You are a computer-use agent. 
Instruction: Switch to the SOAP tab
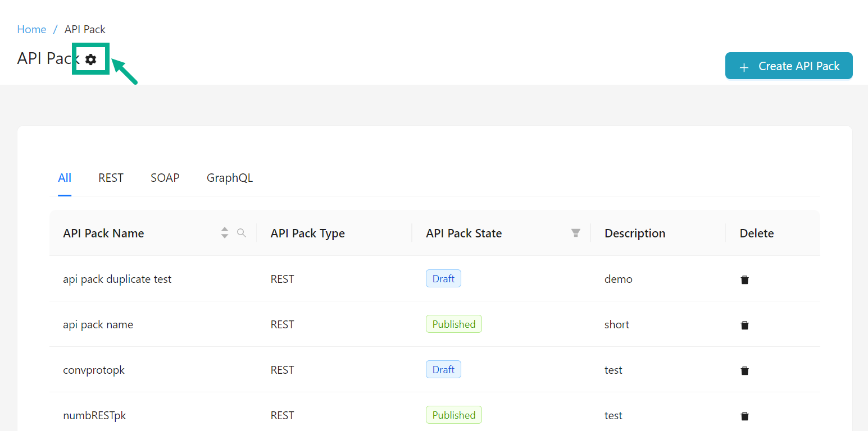pyautogui.click(x=165, y=178)
